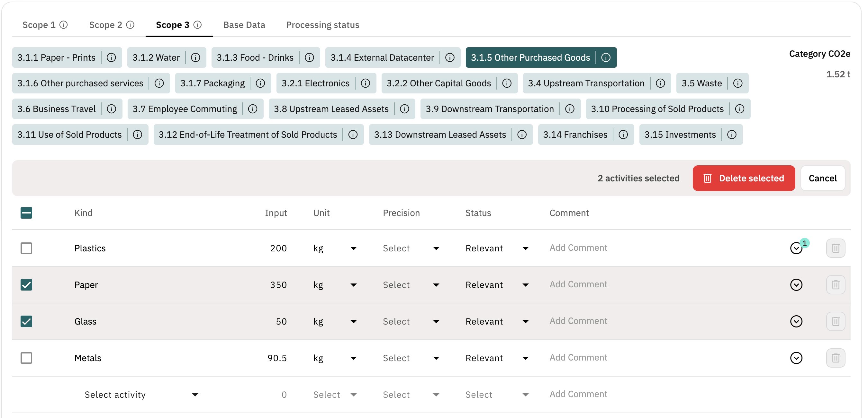Open info icon for 3.5 Waste
The height and width of the screenshot is (418, 868).
click(x=737, y=83)
